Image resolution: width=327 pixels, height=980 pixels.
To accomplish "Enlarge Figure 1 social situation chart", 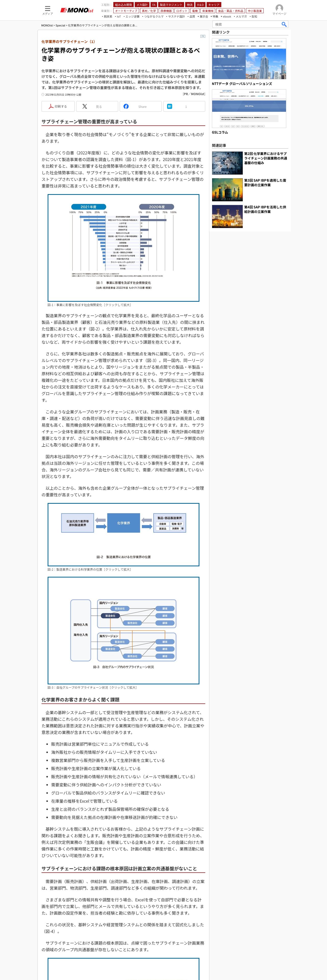I will [123, 248].
